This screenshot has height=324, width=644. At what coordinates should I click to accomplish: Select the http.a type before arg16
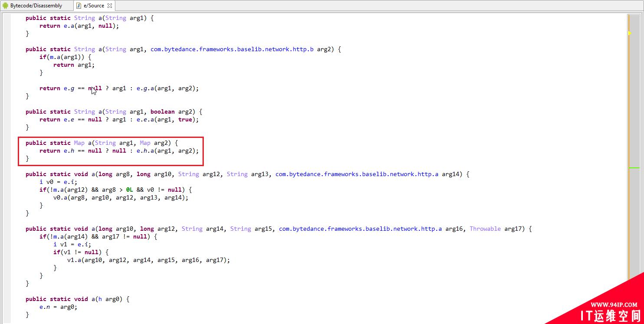[x=360, y=229]
